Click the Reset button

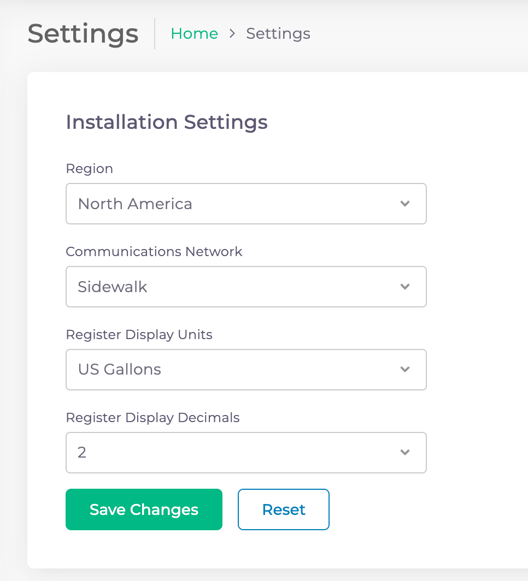[x=283, y=509]
